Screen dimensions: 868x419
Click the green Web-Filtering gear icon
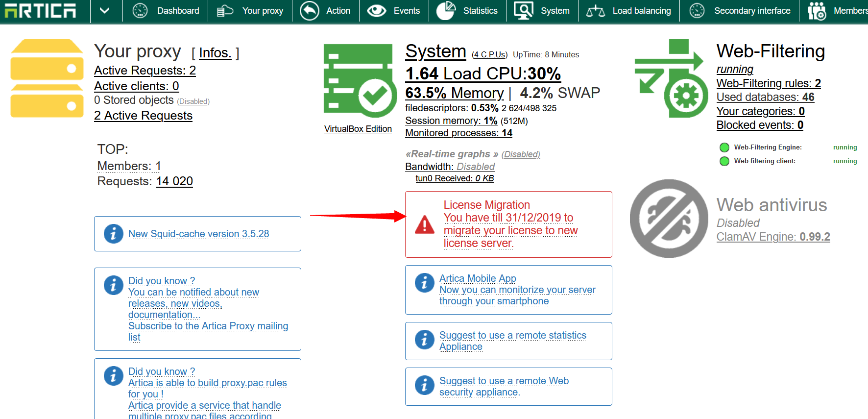coord(672,78)
